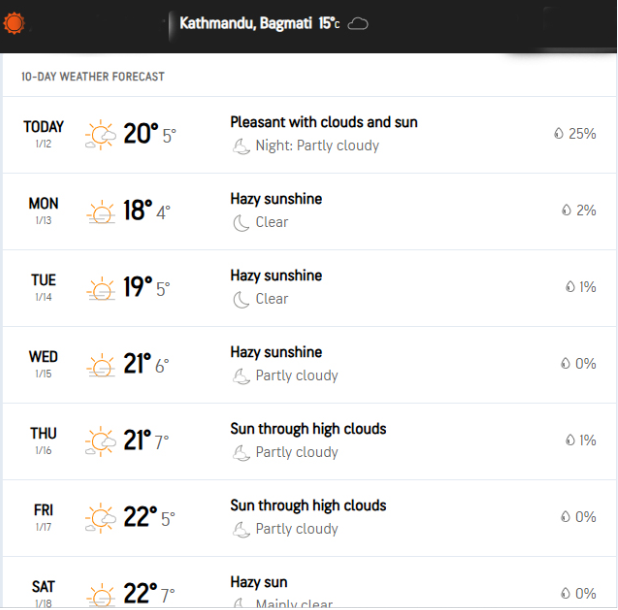This screenshot has height=610, width=618.
Task: Click today's partly sunny weather icon
Action: pos(101,134)
